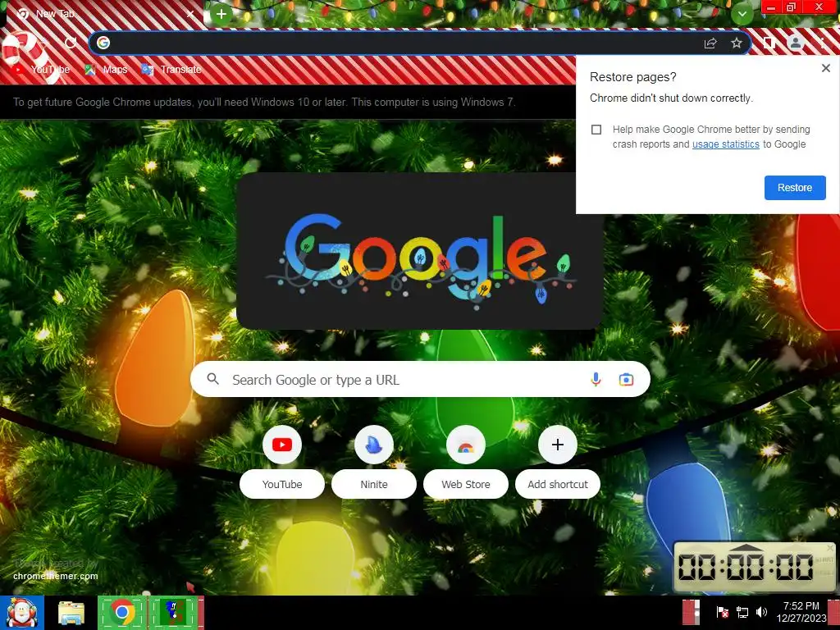
Task: Open the profile avatar menu
Action: (x=796, y=43)
